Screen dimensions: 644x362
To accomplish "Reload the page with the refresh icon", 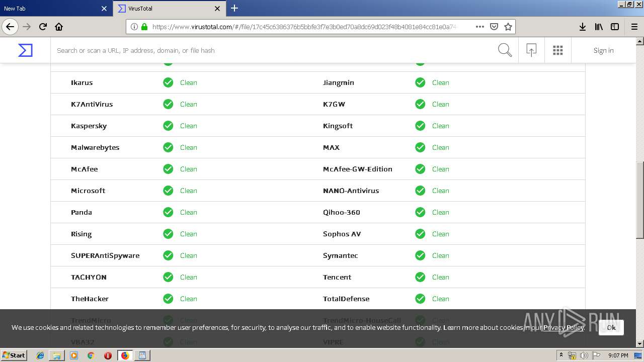I will [43, 27].
